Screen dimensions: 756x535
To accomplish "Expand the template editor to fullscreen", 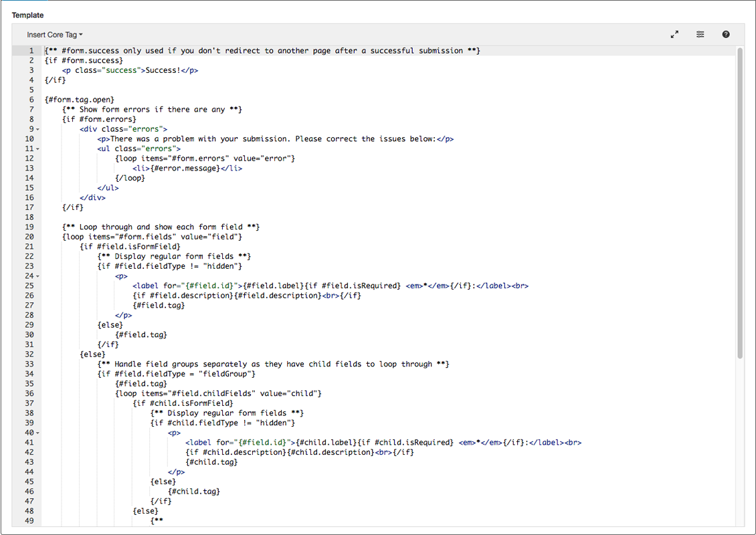I will 674,34.
